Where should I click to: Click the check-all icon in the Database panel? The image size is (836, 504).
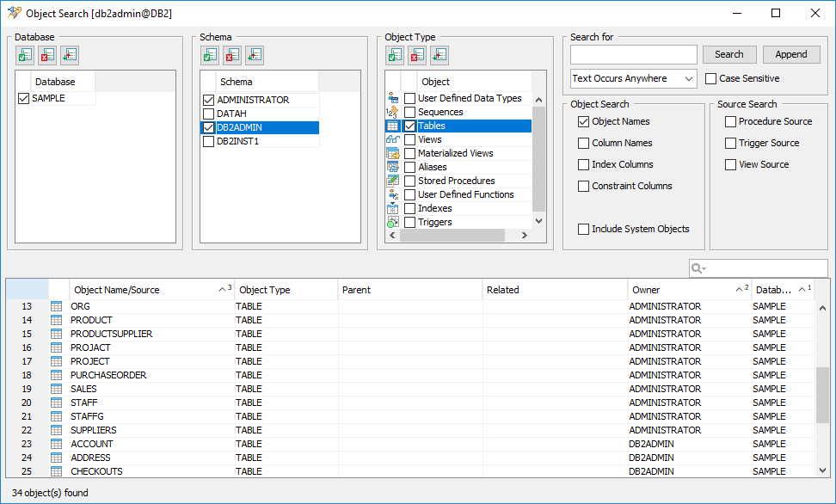(25, 55)
